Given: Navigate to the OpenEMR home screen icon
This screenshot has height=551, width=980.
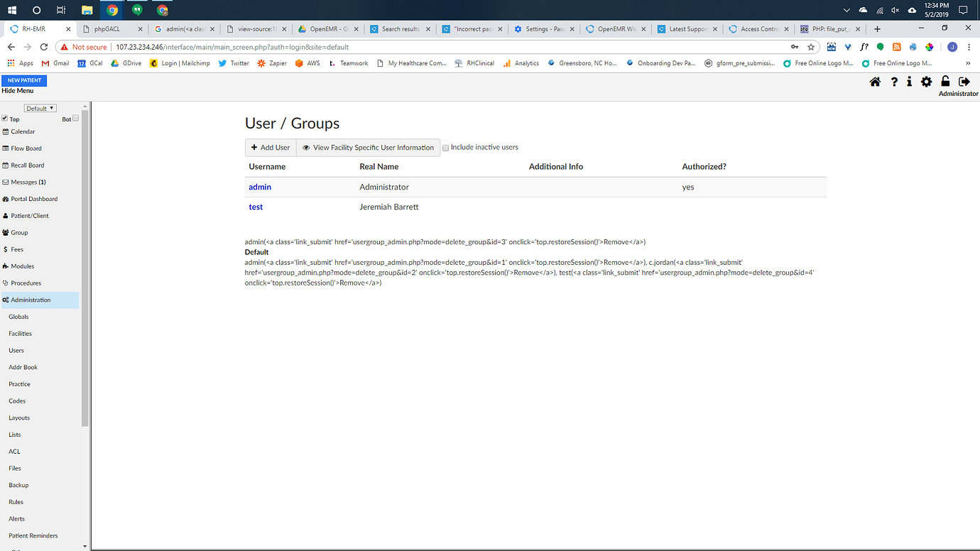Looking at the screenshot, I should tap(875, 82).
